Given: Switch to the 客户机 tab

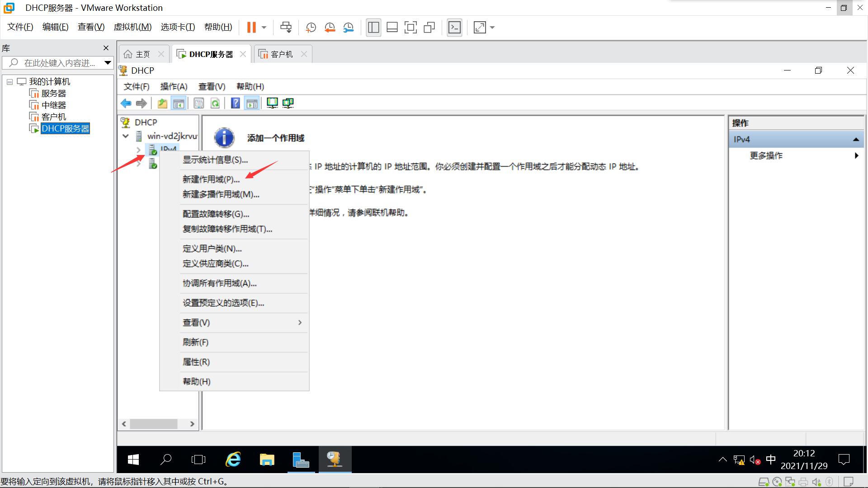Looking at the screenshot, I should click(x=281, y=54).
